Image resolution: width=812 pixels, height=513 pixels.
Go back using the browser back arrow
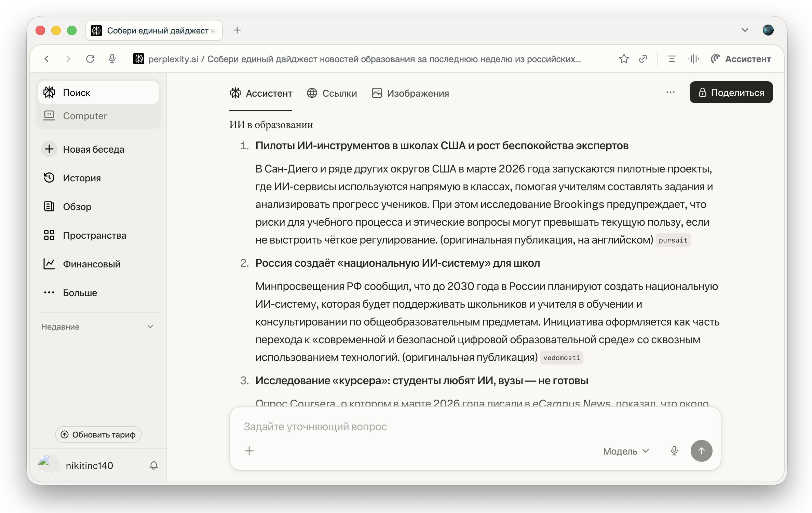pos(47,59)
